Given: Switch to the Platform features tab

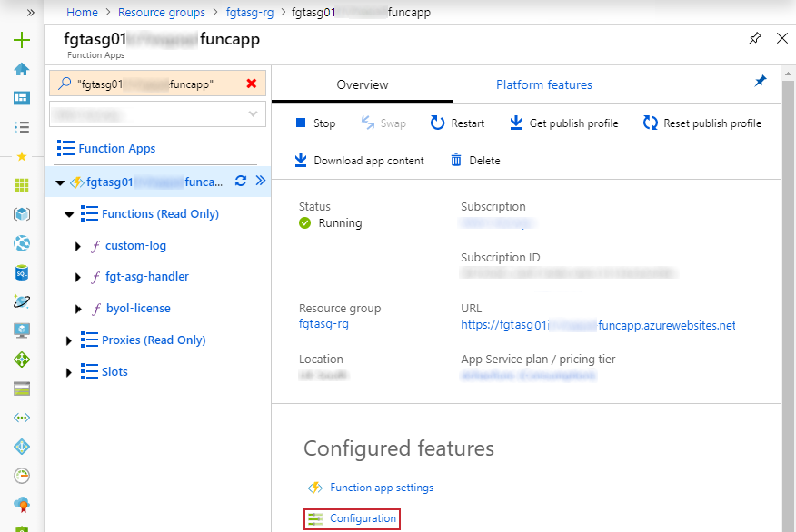Looking at the screenshot, I should (x=543, y=84).
